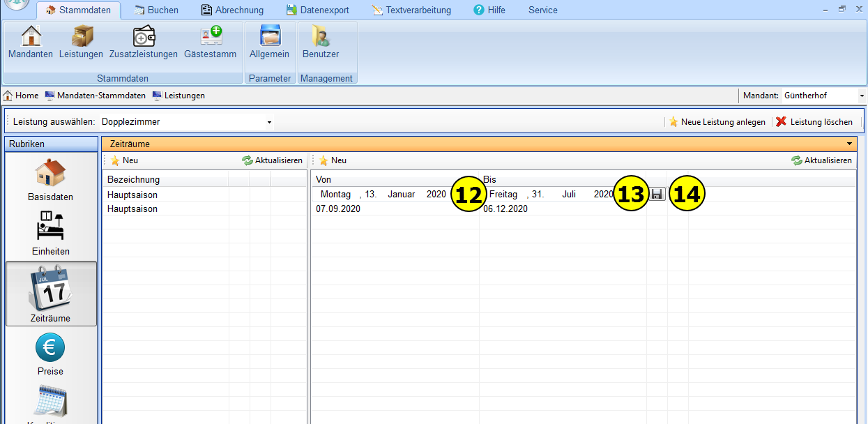Click the Leistungen ribbon icon
This screenshot has height=424, width=868.
pos(81,42)
